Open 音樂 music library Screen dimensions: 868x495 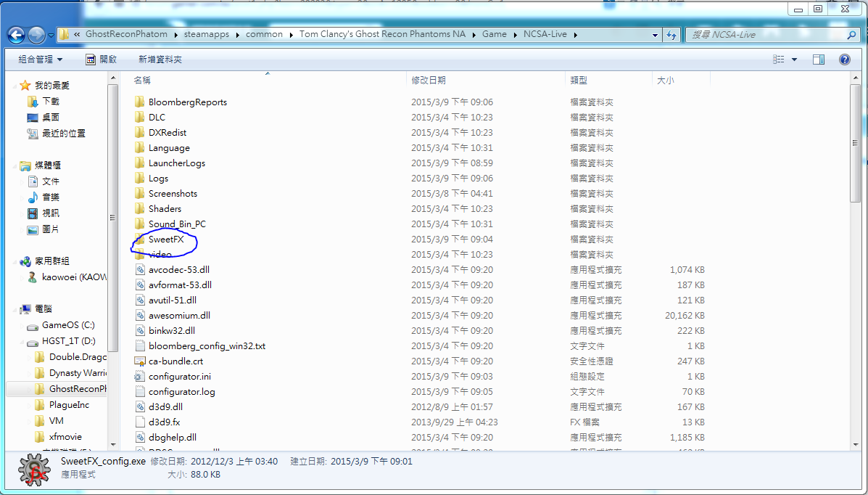pos(50,197)
